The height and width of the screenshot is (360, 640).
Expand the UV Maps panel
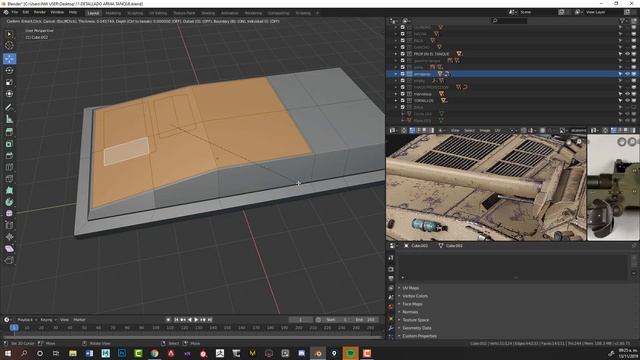[411, 288]
